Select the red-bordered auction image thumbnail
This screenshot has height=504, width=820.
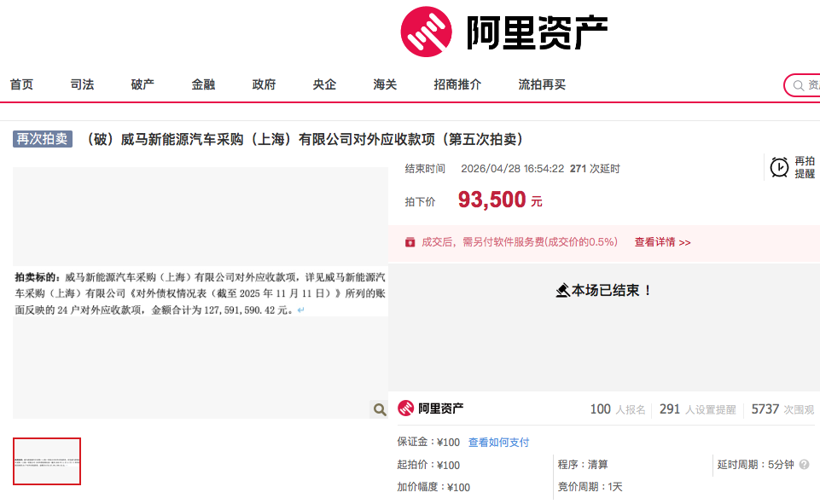coord(47,461)
